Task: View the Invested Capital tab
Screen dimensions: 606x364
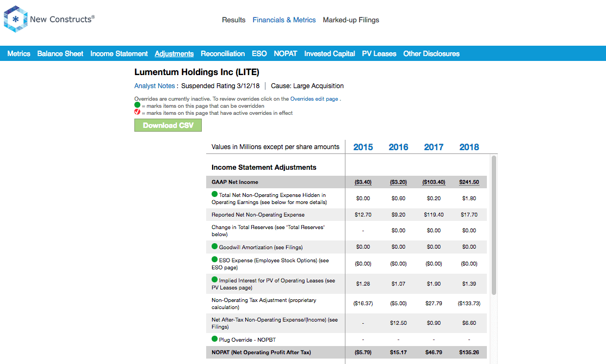Action: [329, 54]
